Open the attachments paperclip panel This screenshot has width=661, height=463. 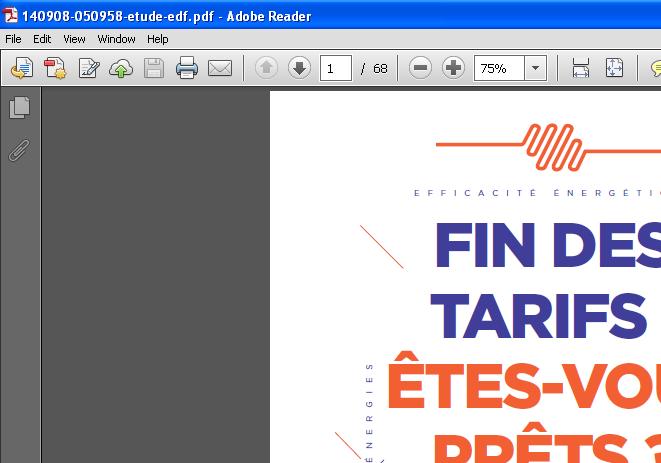(20, 151)
